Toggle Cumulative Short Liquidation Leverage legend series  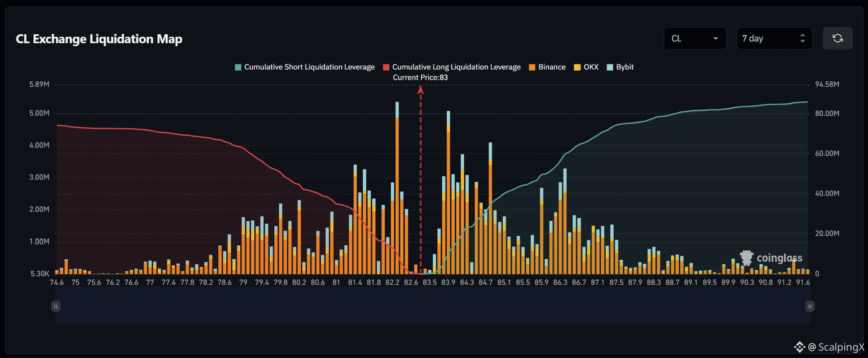coord(305,67)
